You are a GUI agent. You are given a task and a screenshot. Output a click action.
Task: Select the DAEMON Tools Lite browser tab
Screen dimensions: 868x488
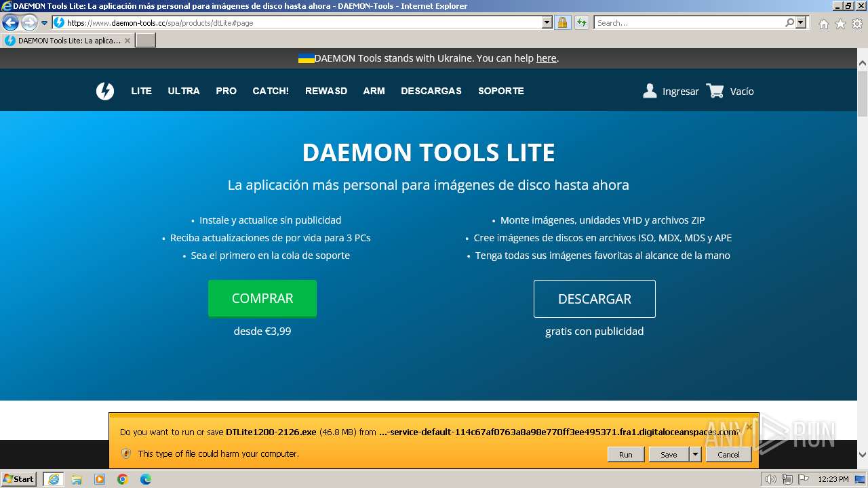point(68,41)
